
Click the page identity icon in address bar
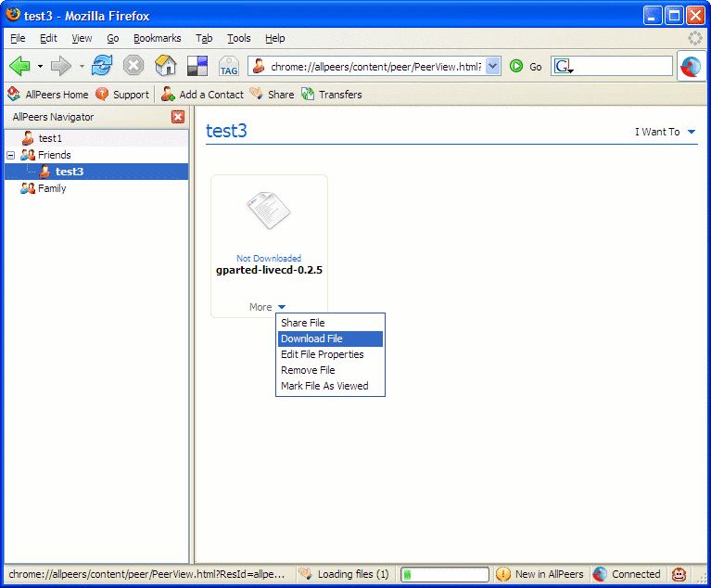click(x=259, y=66)
